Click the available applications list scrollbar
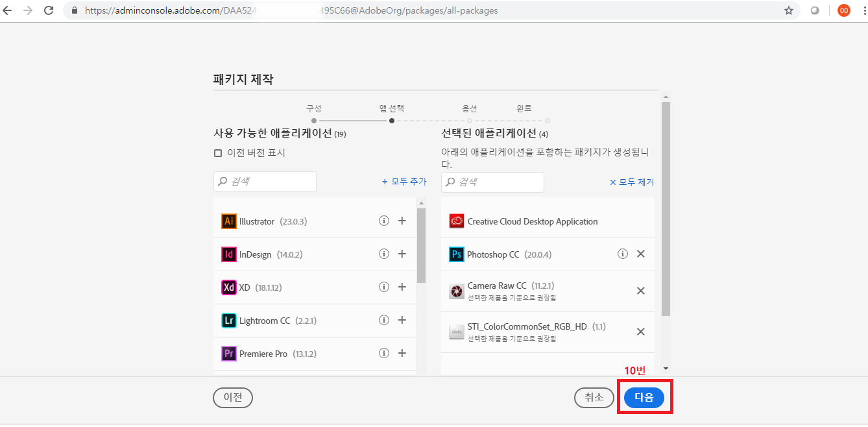 tap(421, 245)
